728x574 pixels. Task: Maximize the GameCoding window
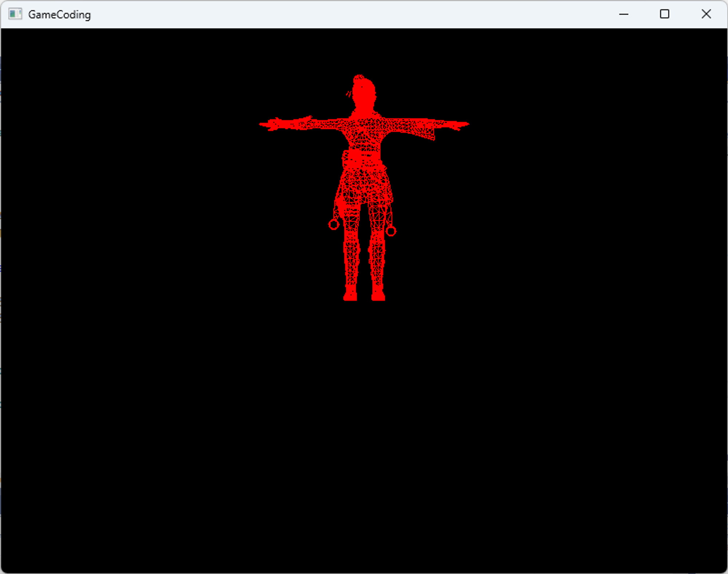(x=665, y=14)
